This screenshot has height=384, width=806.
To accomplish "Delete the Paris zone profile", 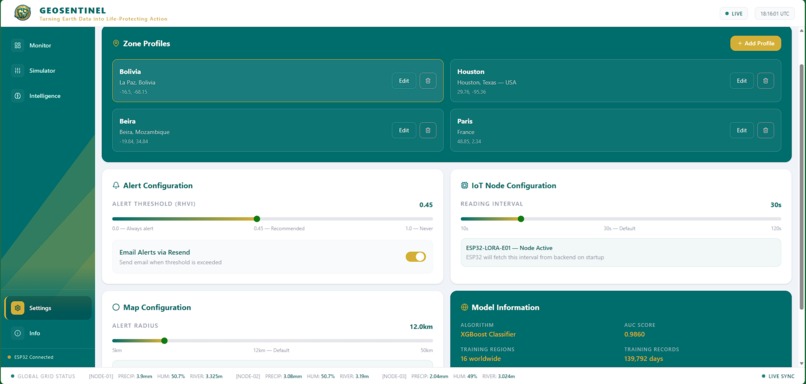I will [x=765, y=131].
